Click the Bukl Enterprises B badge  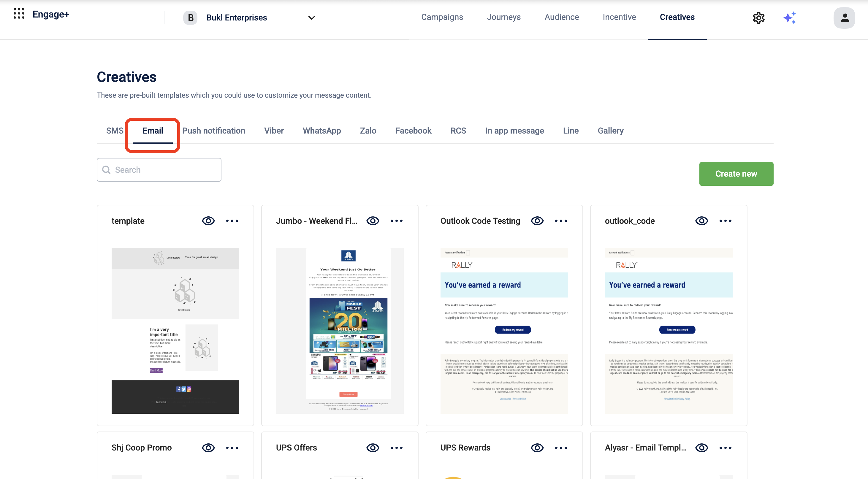pos(190,18)
